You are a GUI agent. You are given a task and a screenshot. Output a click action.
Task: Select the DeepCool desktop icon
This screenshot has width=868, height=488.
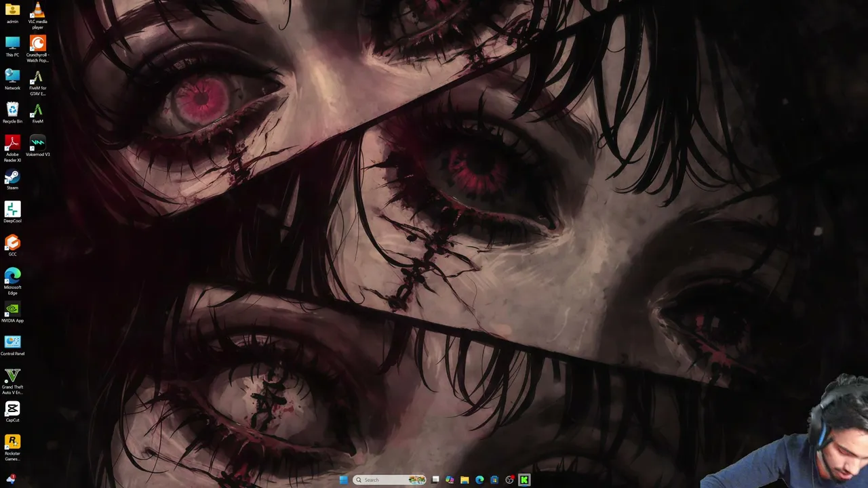point(12,213)
